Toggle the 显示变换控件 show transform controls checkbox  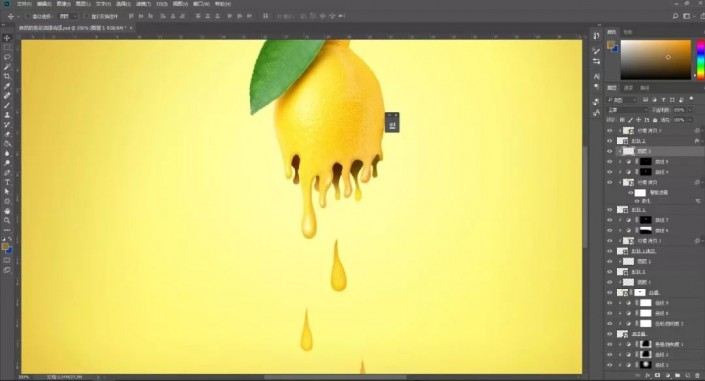pyautogui.click(x=87, y=16)
